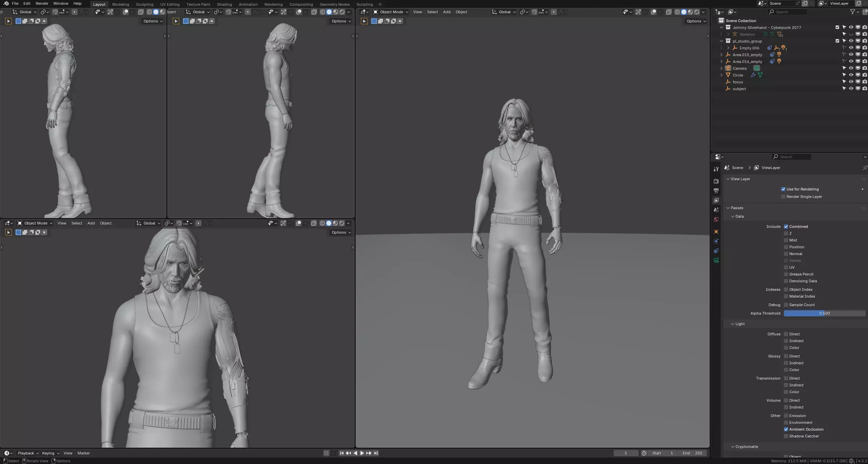Switch to the Sculpting workspace tab

[x=145, y=4]
